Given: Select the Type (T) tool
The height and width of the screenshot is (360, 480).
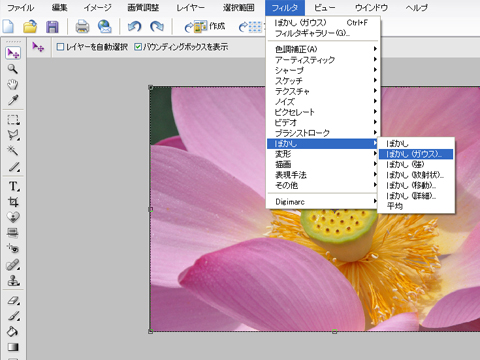Looking at the screenshot, I should point(13,186).
